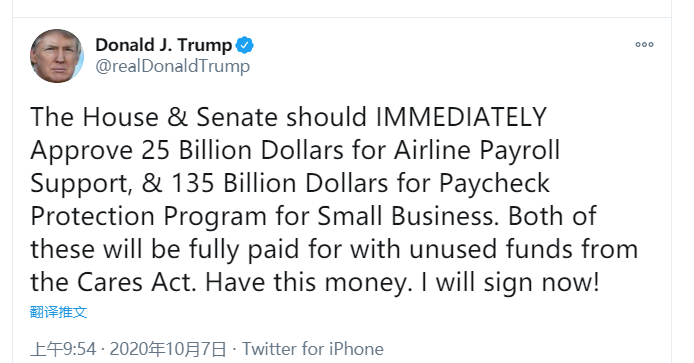The image size is (694, 363).
Task: Open the 上午9:54 timestamp link
Action: [63, 349]
